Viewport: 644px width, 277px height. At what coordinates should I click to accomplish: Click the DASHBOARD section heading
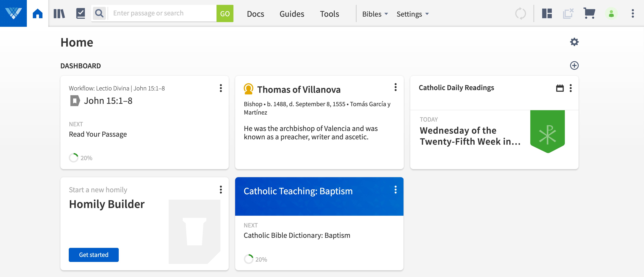[80, 66]
